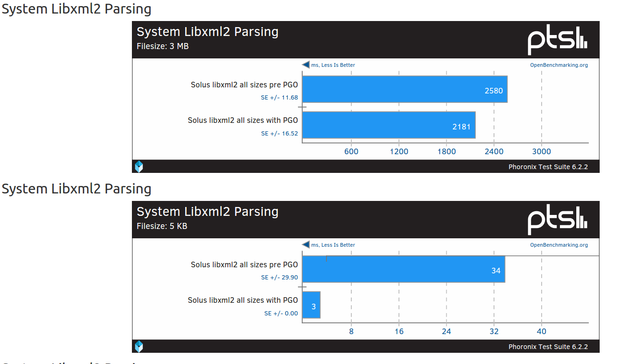Click the blue bar showing 2580
624x364 pixels.
[404, 89]
